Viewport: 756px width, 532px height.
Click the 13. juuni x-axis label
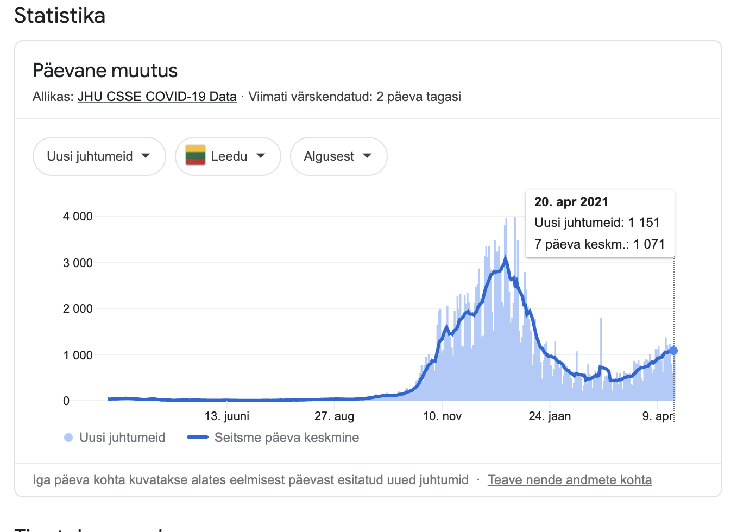[226, 416]
